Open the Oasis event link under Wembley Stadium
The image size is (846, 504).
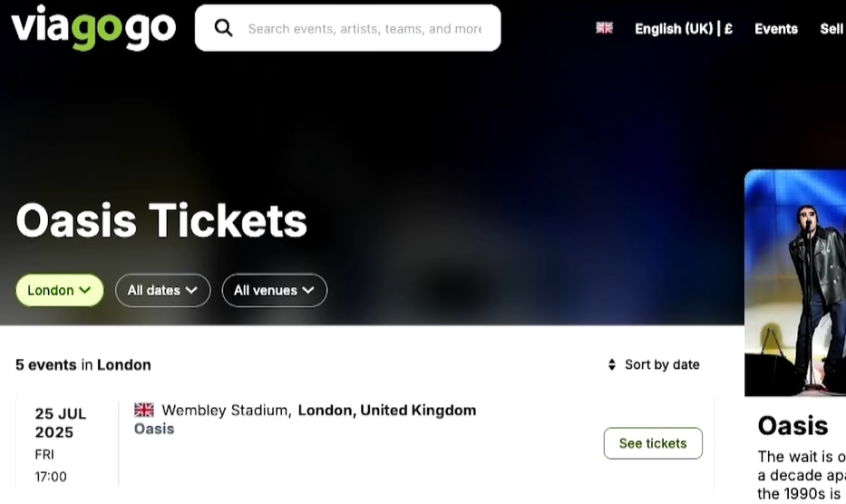click(154, 429)
